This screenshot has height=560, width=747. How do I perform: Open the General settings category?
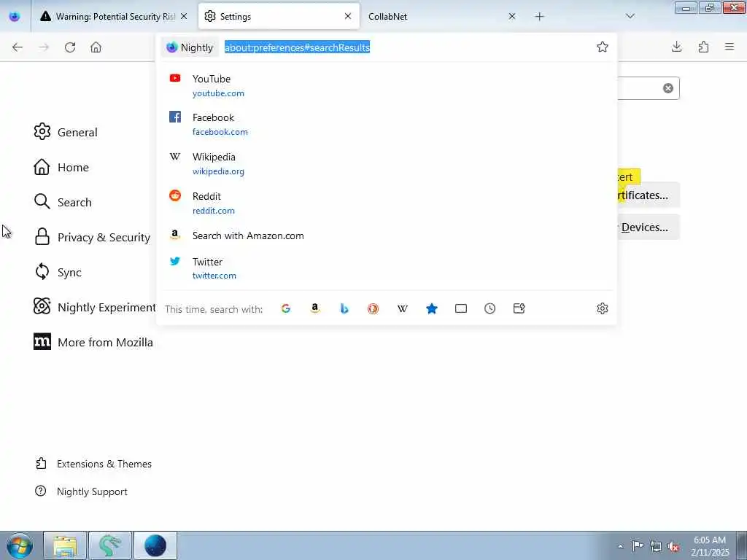[66, 132]
